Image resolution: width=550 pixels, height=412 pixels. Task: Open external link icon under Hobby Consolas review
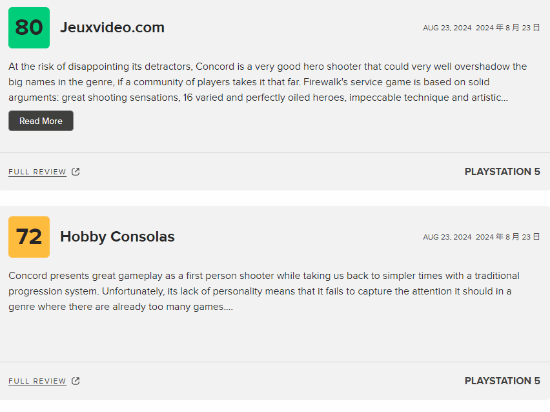click(76, 381)
